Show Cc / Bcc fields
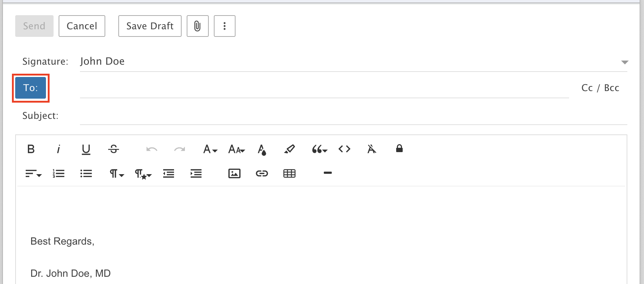This screenshot has height=284, width=644. click(x=600, y=88)
